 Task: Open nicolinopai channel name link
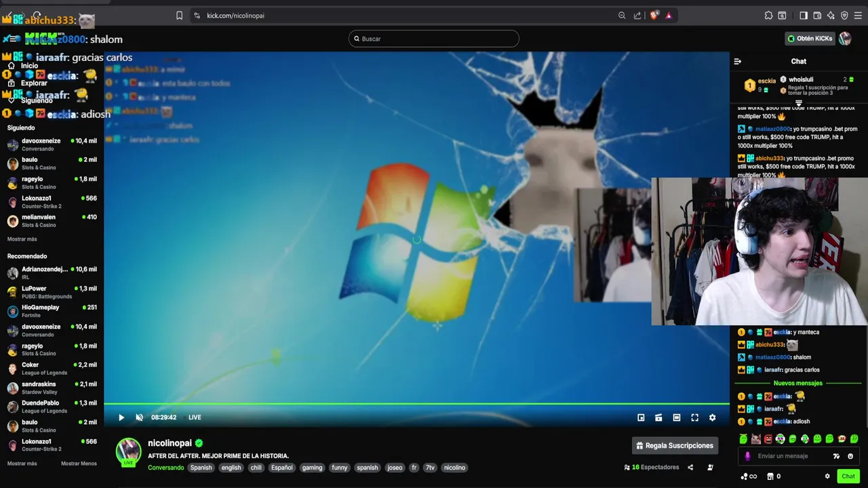(x=170, y=443)
